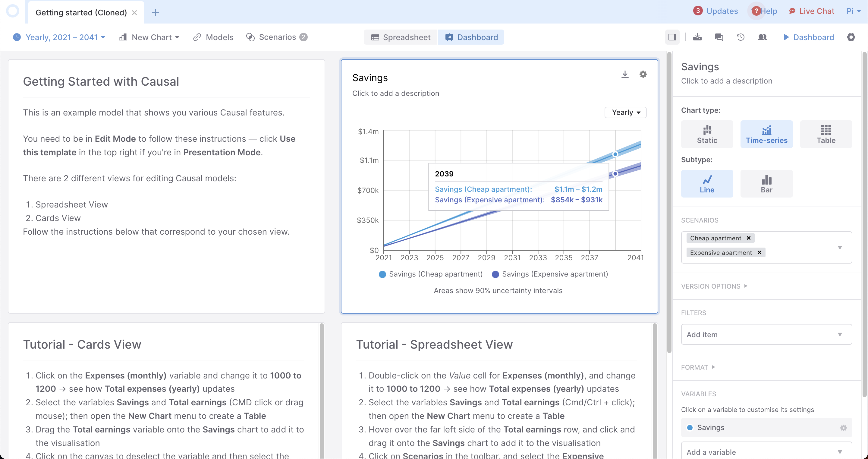Click the Savings variable color dot
The width and height of the screenshot is (868, 459).
(690, 428)
